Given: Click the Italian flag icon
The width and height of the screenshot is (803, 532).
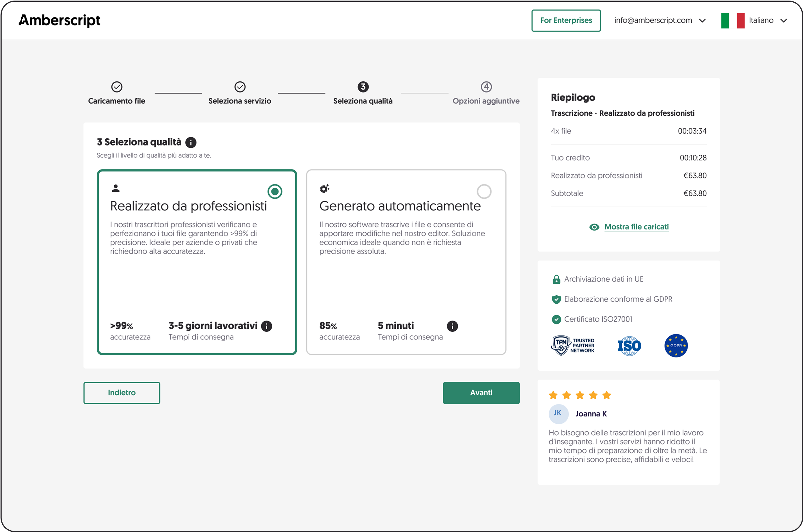Looking at the screenshot, I should (733, 20).
